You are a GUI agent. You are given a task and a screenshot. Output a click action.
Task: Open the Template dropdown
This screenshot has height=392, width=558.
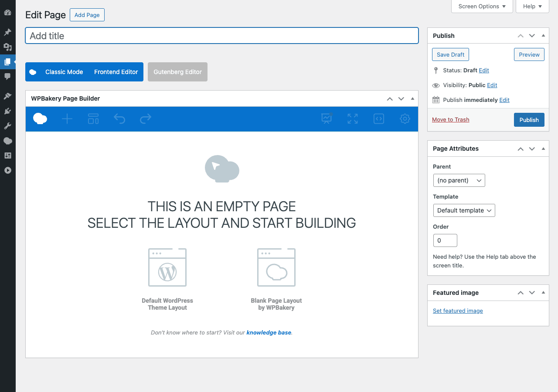point(464,210)
